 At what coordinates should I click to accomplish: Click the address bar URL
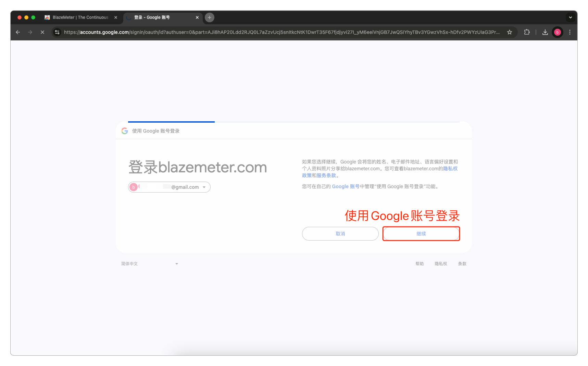[282, 32]
